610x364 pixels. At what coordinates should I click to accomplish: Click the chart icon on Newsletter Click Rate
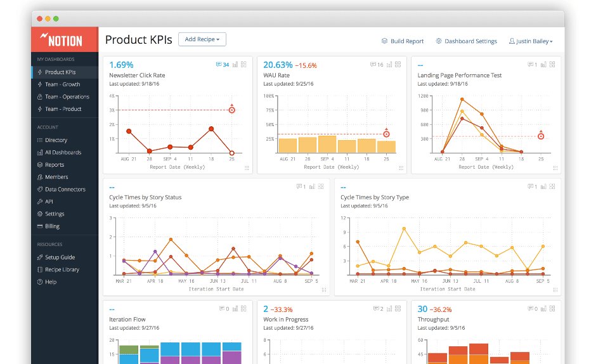(x=235, y=65)
